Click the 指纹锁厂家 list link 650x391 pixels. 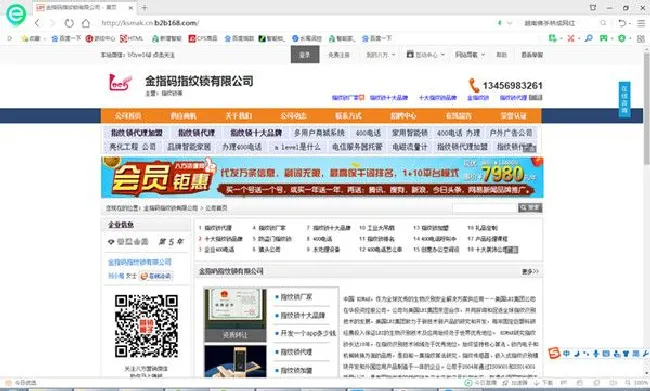tap(296, 297)
